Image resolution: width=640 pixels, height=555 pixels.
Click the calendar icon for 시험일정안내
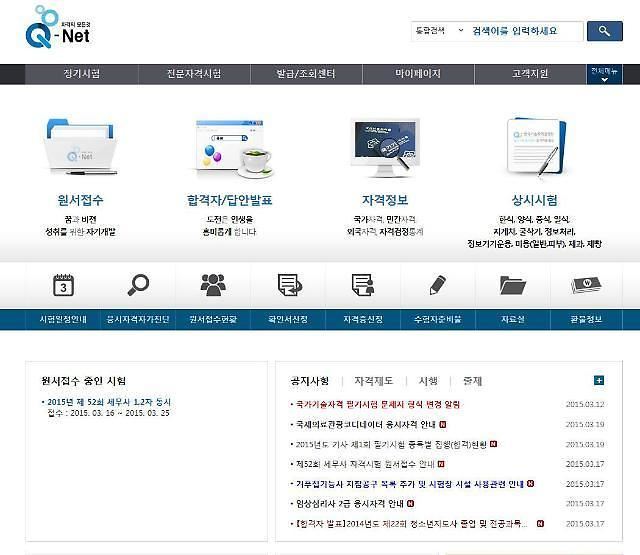[63, 284]
